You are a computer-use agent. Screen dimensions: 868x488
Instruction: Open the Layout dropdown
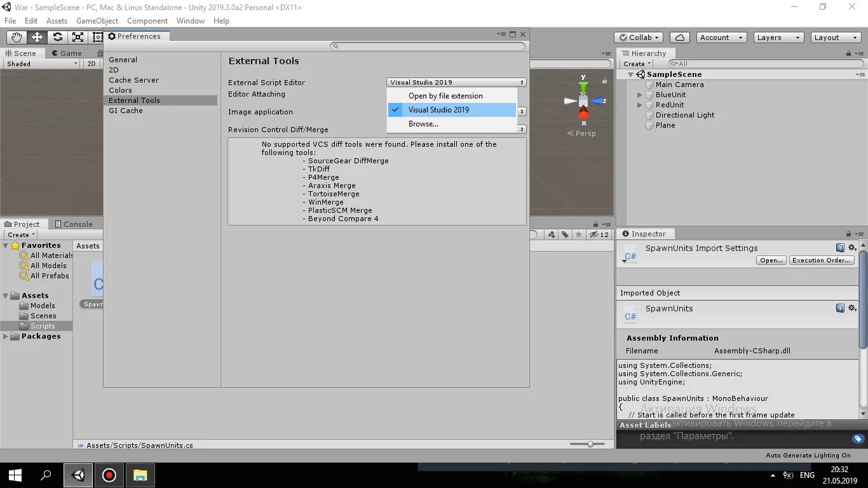(x=836, y=37)
